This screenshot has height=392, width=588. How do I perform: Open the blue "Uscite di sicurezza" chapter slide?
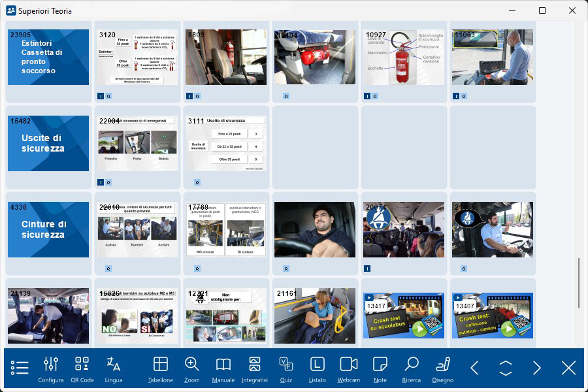tap(48, 143)
